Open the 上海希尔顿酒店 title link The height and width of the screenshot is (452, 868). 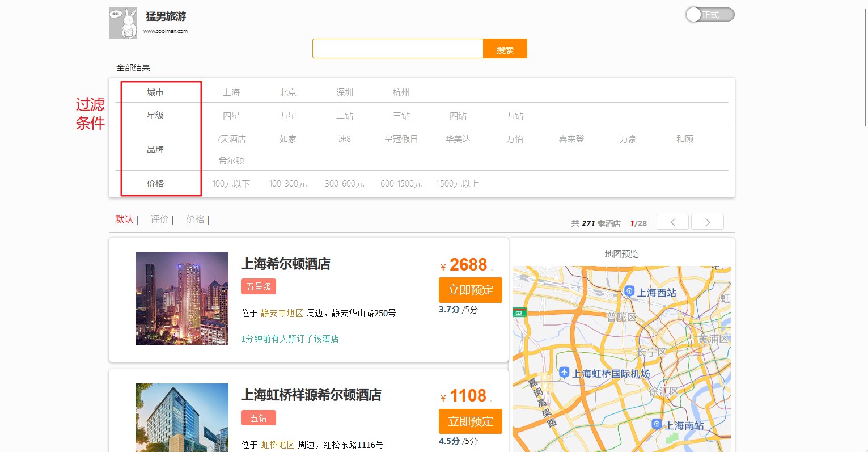tap(286, 264)
